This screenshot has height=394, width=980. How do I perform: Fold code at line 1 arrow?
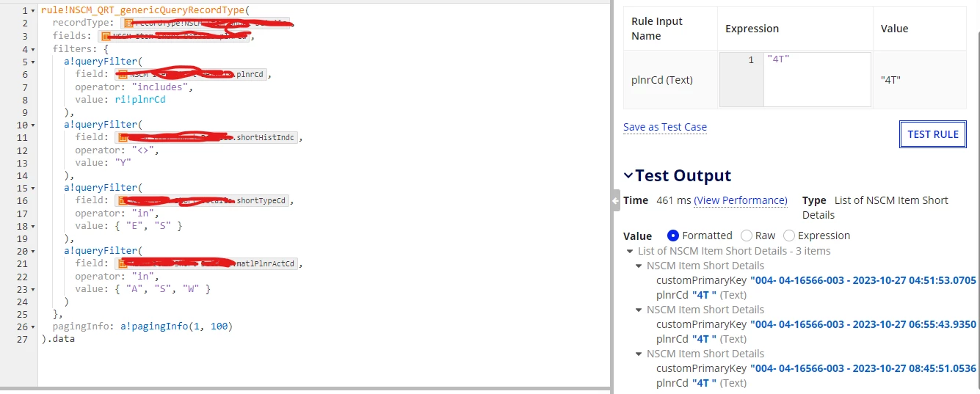point(33,11)
